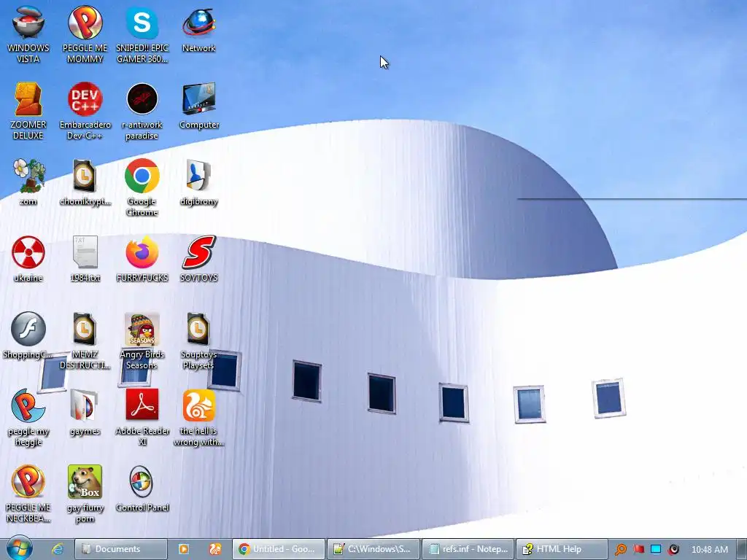Select the ukraine radiation icon
747x560 pixels.
tap(28, 259)
